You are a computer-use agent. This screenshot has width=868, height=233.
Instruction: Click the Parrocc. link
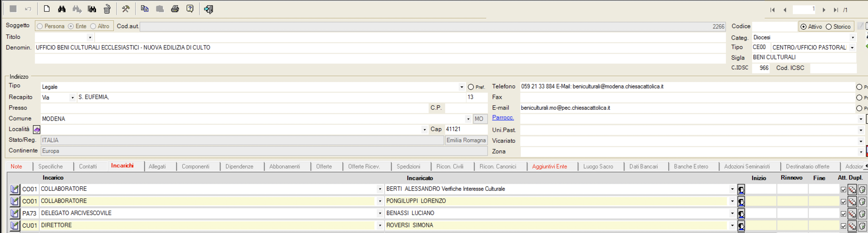[x=503, y=118]
